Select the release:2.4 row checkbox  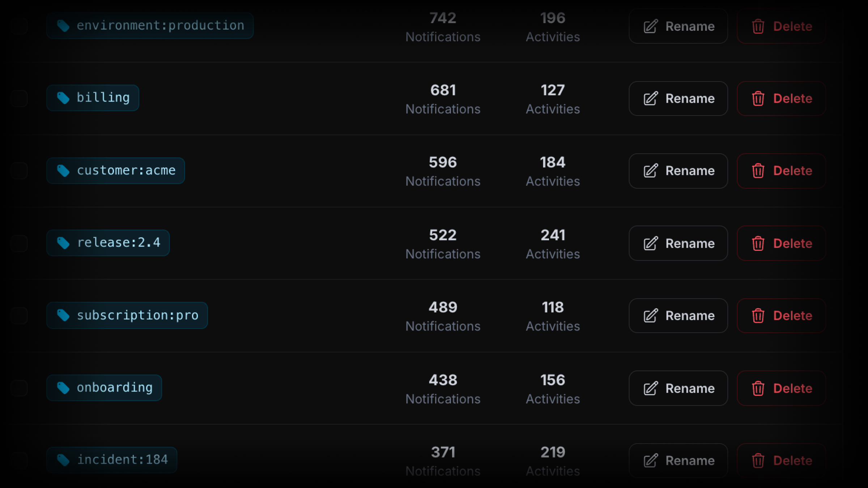[x=19, y=243]
